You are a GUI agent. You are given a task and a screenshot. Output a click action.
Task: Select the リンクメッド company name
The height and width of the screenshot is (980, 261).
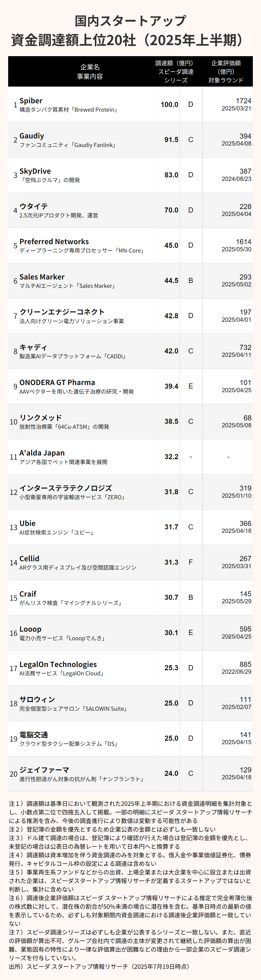point(41,417)
